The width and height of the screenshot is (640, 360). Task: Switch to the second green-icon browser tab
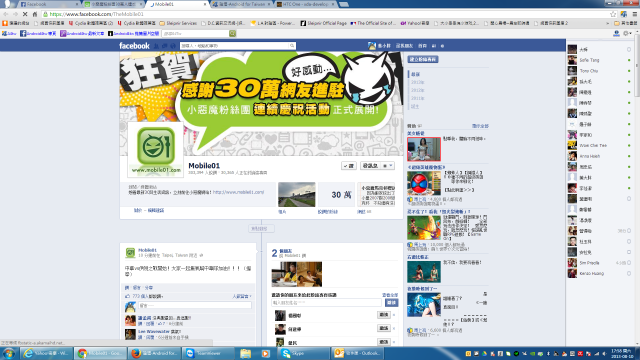(x=113, y=4)
